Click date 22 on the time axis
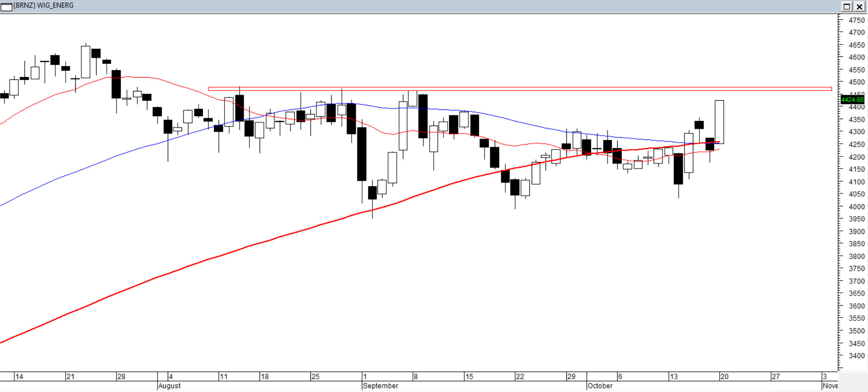The width and height of the screenshot is (868, 392). click(520, 377)
